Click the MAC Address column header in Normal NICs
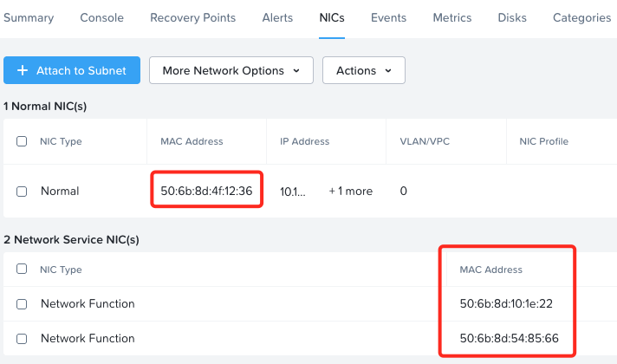617x364 pixels. [x=192, y=141]
